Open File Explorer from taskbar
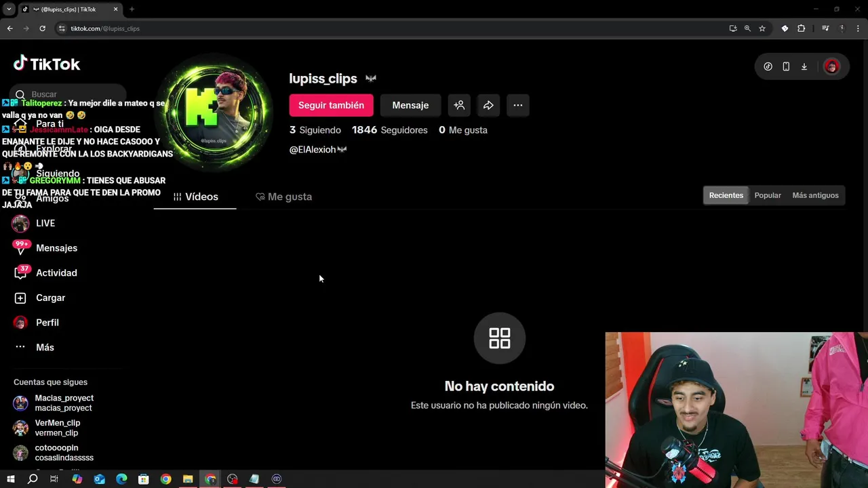Screen dimensions: 868x488 [188, 479]
